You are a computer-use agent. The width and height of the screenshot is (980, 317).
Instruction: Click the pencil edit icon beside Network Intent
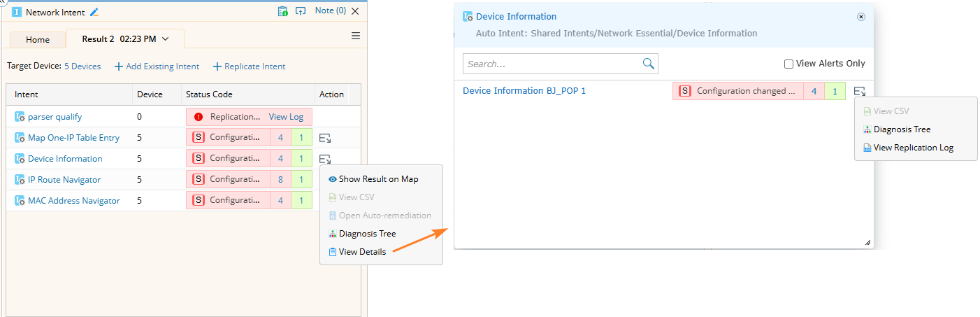tap(94, 12)
